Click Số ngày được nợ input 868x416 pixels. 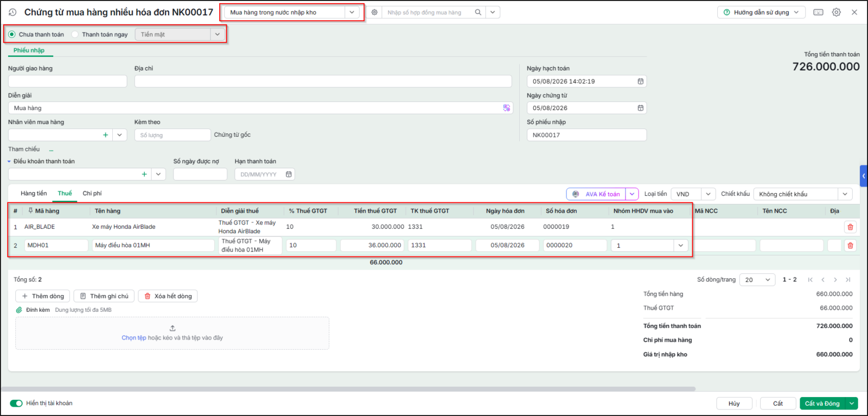(200, 174)
